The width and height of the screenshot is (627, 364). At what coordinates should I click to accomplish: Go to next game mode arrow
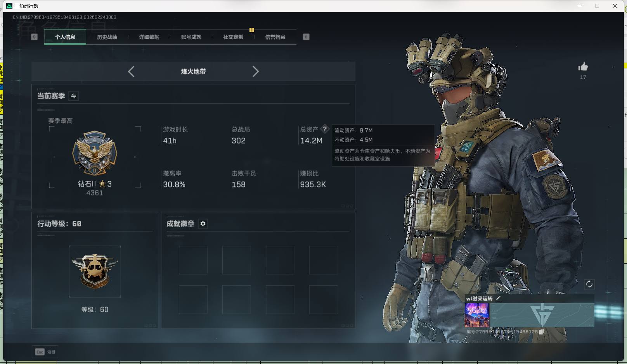click(255, 72)
